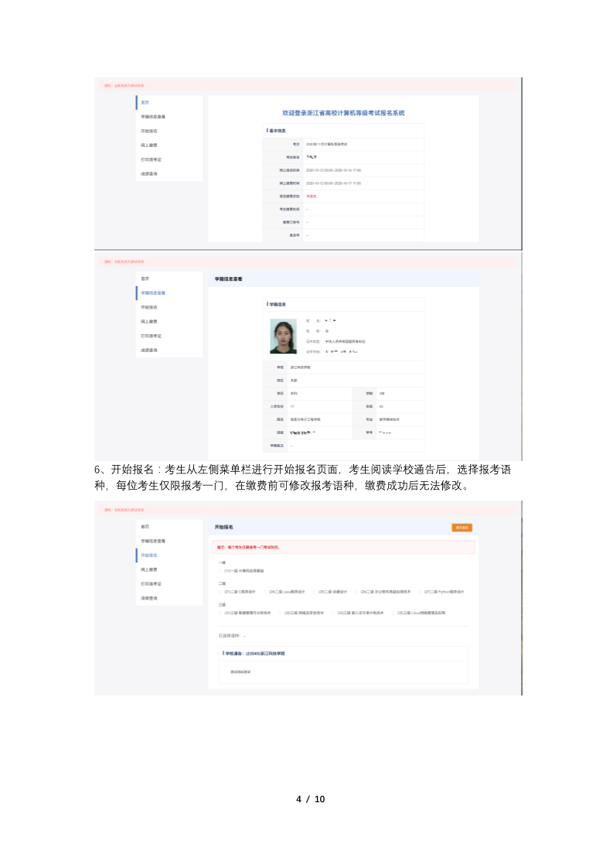
Task: Click 开始报名 in the middle screenshot sidebar
Action: coord(149,307)
